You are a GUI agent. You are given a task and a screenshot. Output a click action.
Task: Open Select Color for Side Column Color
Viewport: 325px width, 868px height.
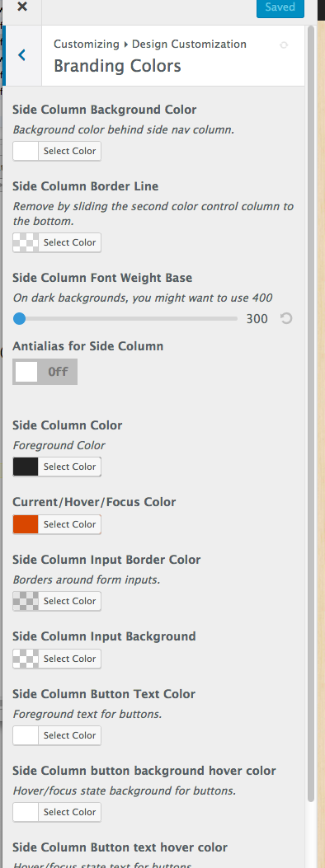click(70, 467)
